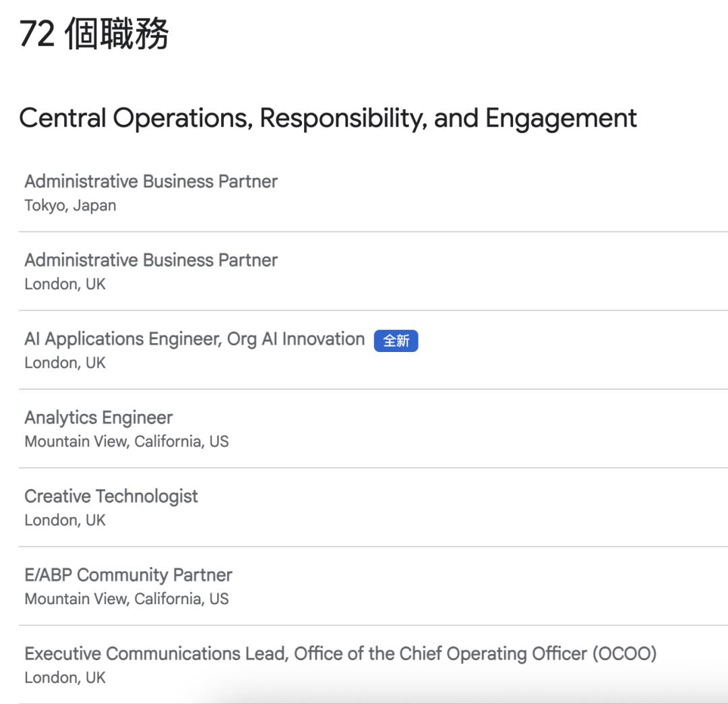The width and height of the screenshot is (728, 704).
Task: Click London, UK under Creative Technologist
Action: tap(65, 521)
